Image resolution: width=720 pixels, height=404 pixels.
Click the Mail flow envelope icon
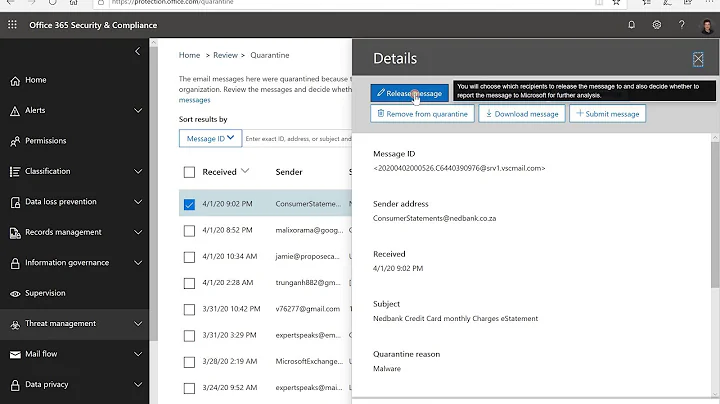[15, 354]
